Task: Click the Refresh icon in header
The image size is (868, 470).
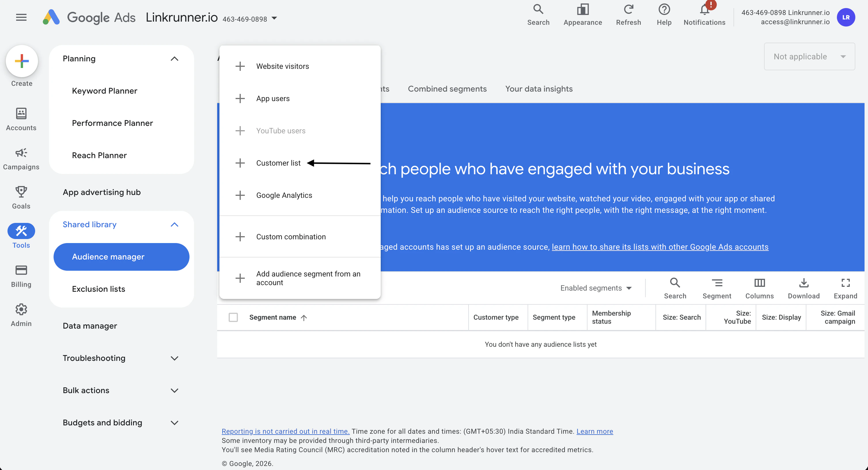Action: coord(628,10)
